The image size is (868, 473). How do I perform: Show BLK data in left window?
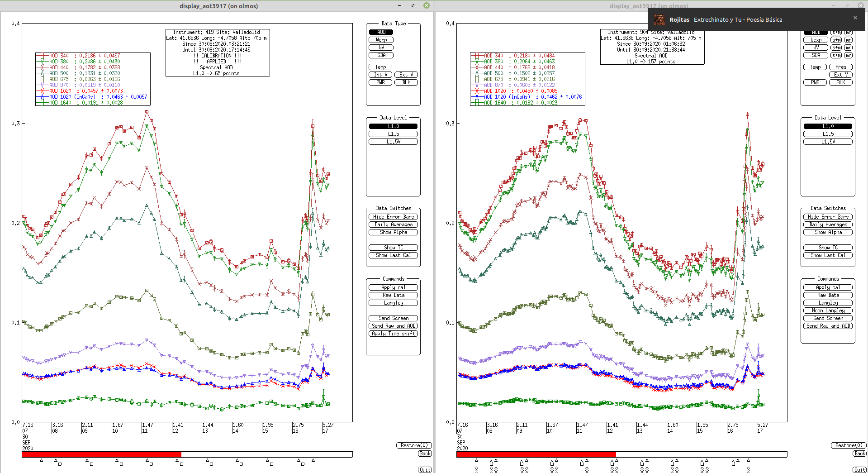pyautogui.click(x=406, y=82)
